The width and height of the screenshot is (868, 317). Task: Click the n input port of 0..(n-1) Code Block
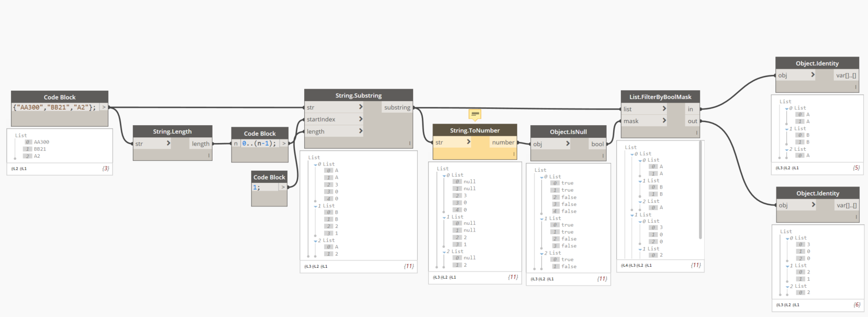[236, 143]
